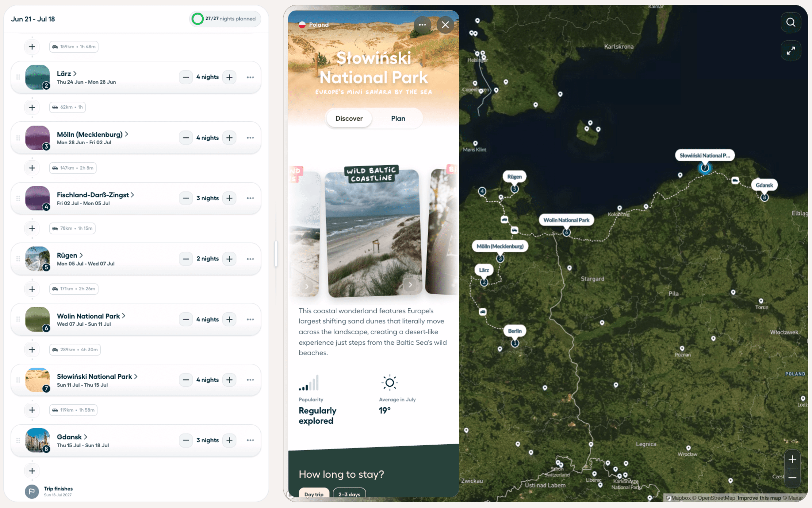Open Mölln (Mecklenburg) destination details

click(x=92, y=134)
